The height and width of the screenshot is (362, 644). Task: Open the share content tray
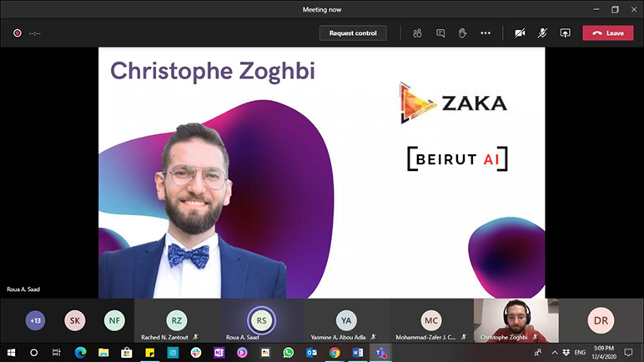pos(565,33)
